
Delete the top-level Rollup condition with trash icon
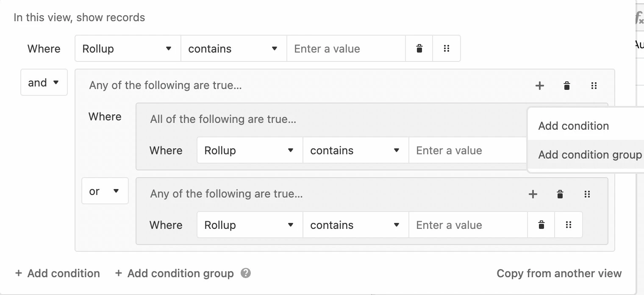(x=419, y=48)
